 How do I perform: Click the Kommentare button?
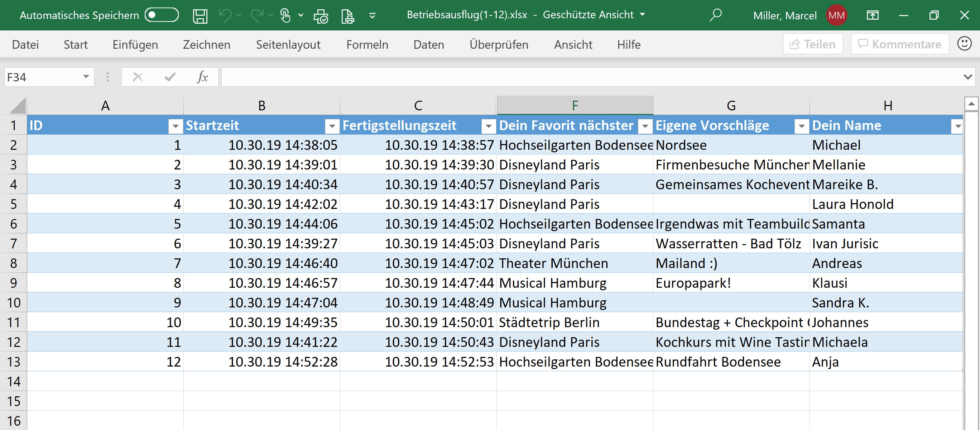click(900, 44)
